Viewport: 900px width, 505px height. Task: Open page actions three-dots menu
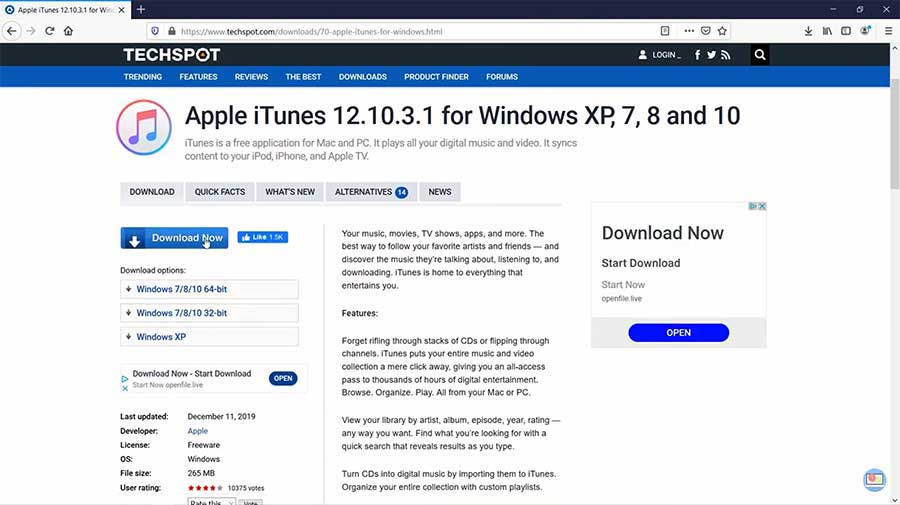689,31
